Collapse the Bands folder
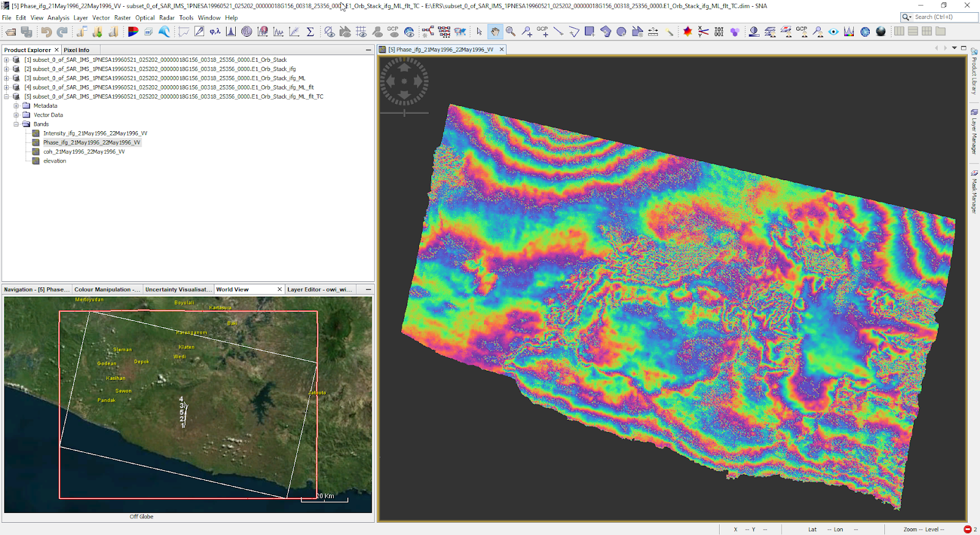This screenshot has height=535, width=980. (17, 124)
